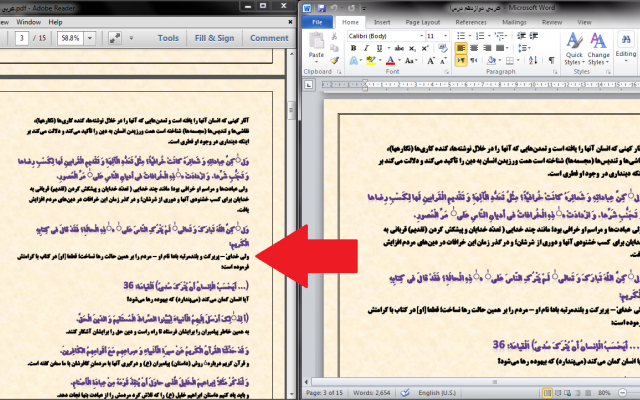Switch to the Review tab
This screenshot has height=400, width=640.
click(552, 22)
